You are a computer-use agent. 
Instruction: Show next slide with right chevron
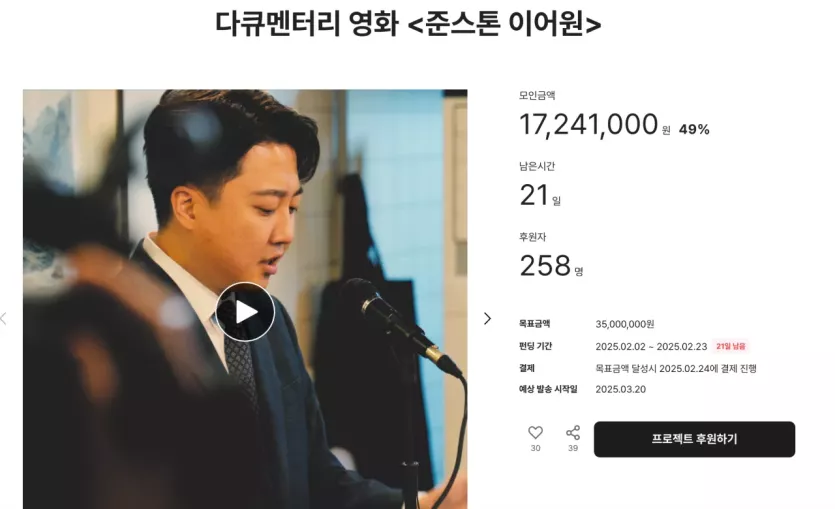coord(487,318)
